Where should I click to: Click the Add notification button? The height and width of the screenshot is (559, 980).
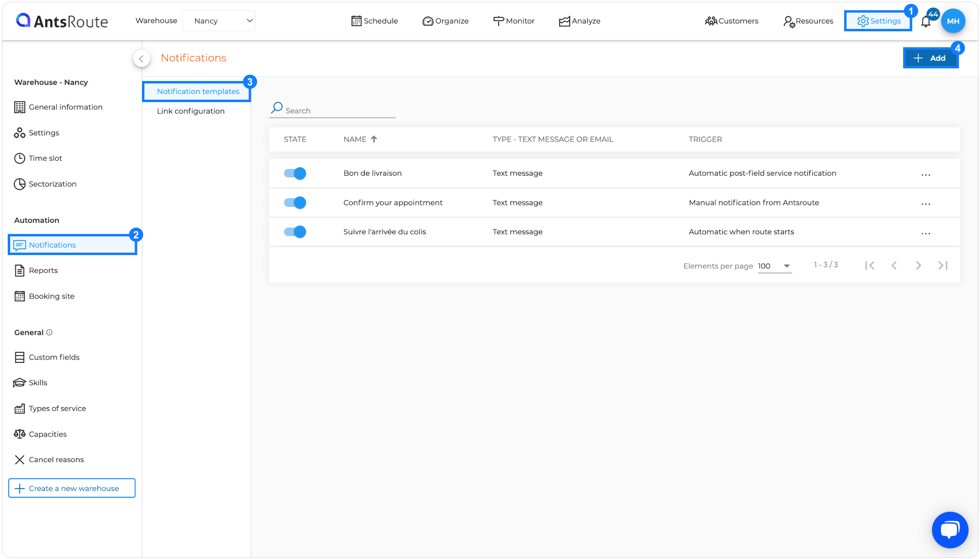pyautogui.click(x=930, y=58)
